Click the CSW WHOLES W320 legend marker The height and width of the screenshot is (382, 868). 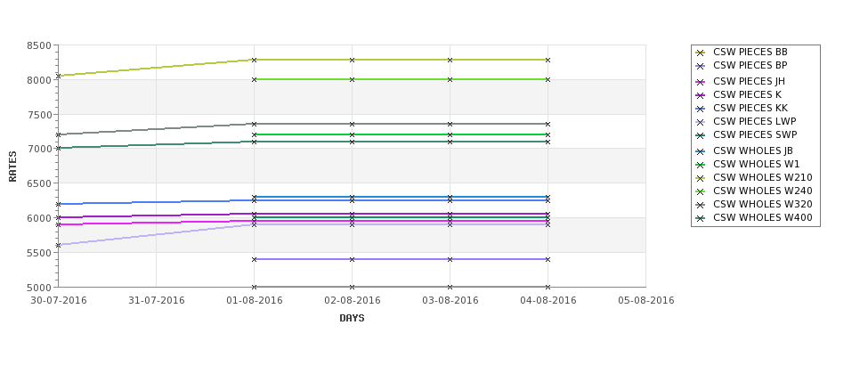click(701, 205)
